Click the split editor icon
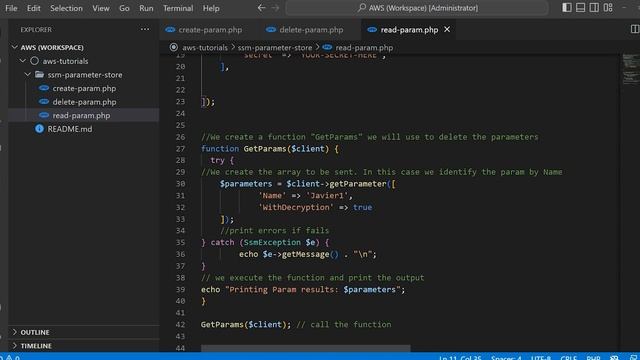 [635, 29]
